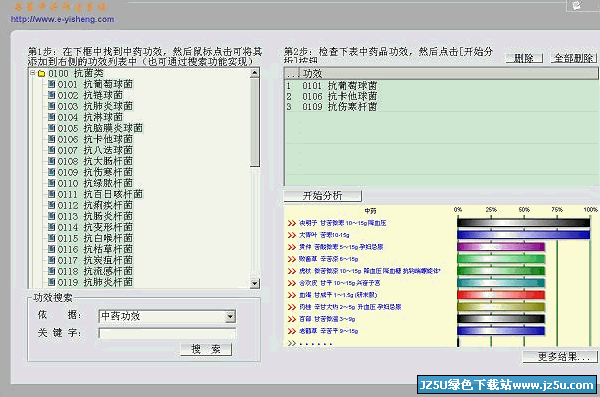Open the ninth herb result 百部
600x397 pixels.
point(327,319)
